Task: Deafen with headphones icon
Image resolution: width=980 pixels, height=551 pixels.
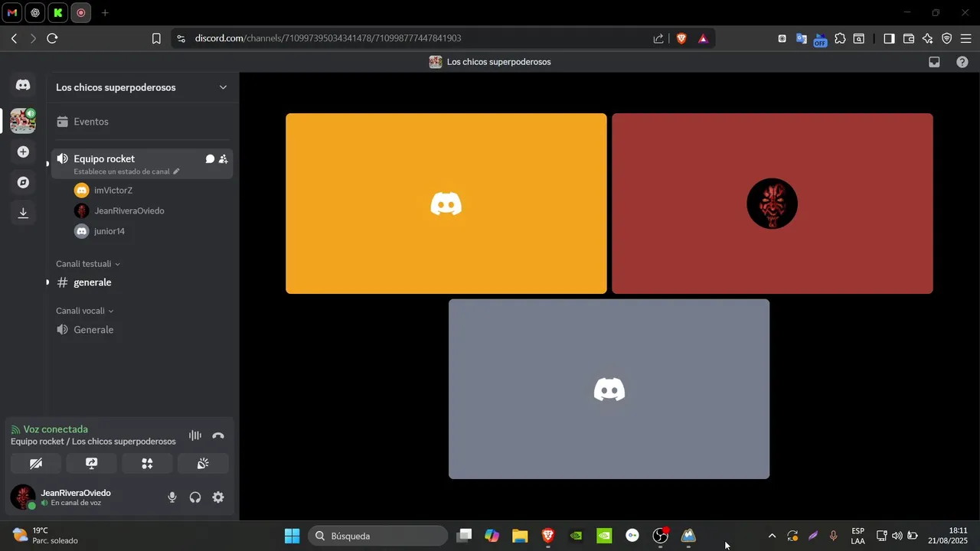Action: (195, 497)
